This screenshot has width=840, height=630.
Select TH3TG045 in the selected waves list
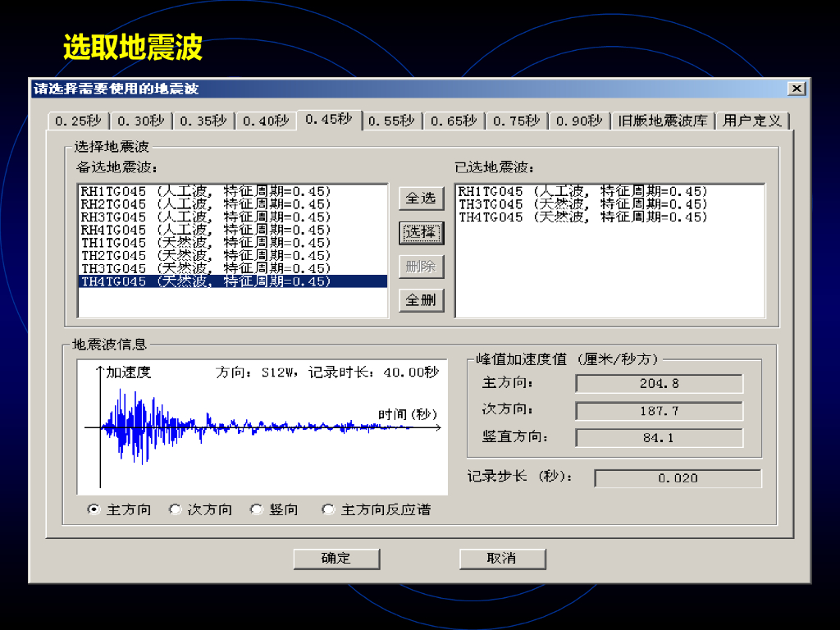[x=582, y=204]
